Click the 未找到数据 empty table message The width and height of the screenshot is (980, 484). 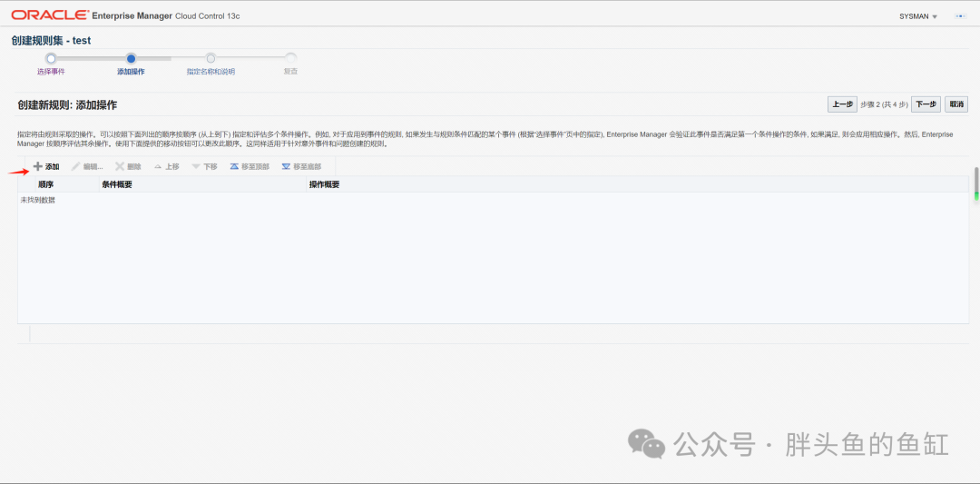click(37, 200)
